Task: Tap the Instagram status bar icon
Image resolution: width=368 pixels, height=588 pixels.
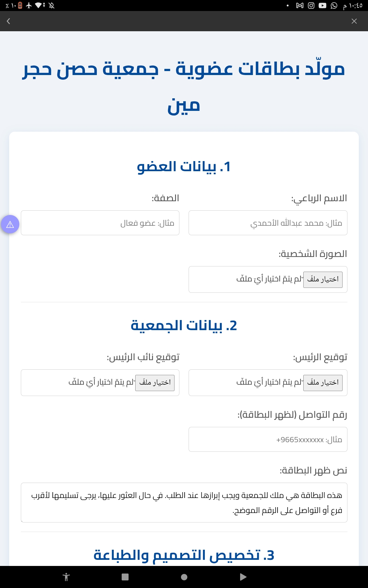Action: [311, 6]
